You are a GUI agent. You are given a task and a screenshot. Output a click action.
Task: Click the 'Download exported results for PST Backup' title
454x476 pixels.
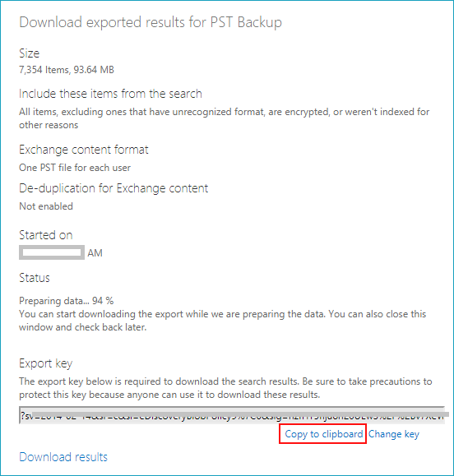pos(151,22)
